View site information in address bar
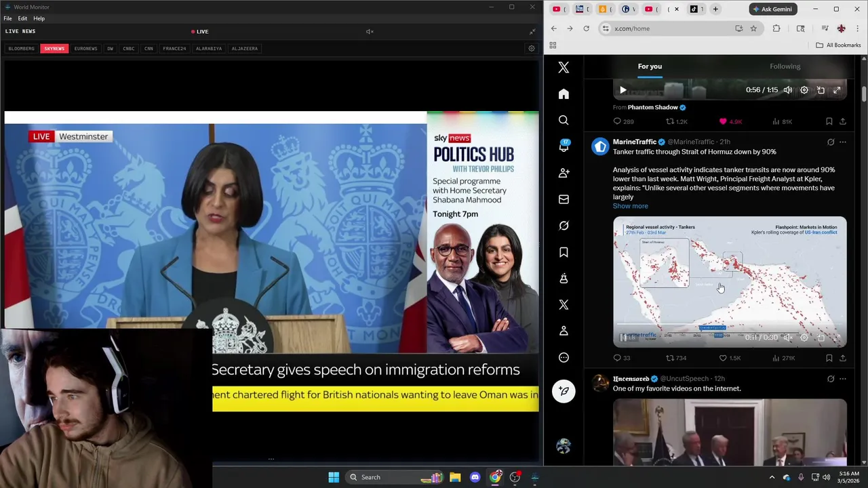Image resolution: width=868 pixels, height=488 pixels. [605, 28]
